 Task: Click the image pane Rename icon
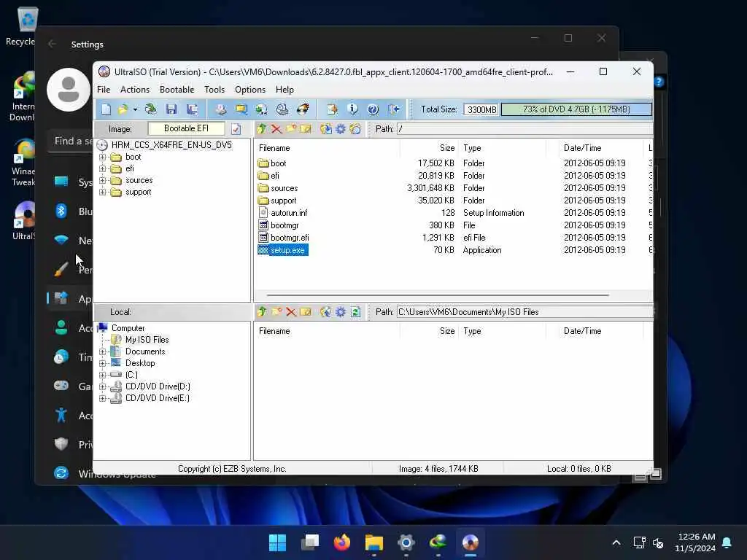pos(306,129)
